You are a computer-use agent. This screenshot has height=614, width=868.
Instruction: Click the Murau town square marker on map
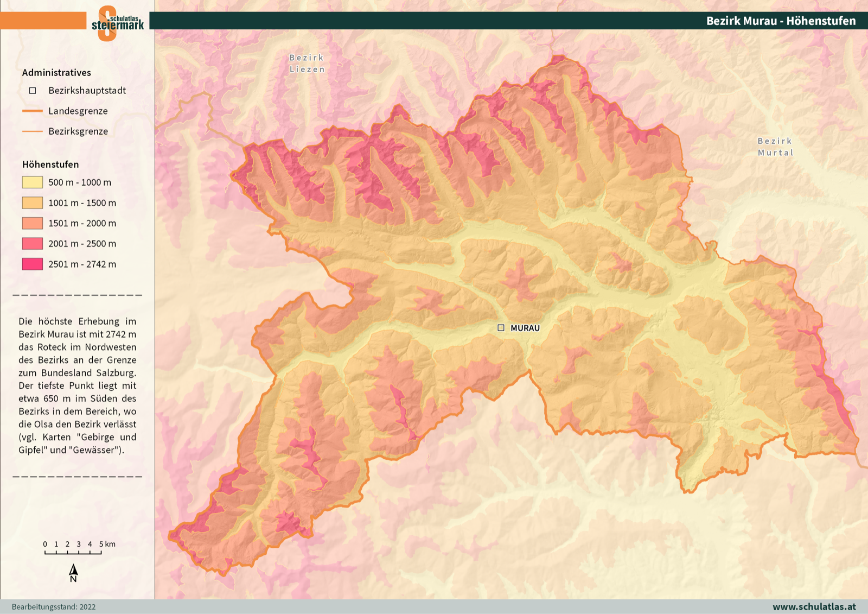(x=501, y=328)
